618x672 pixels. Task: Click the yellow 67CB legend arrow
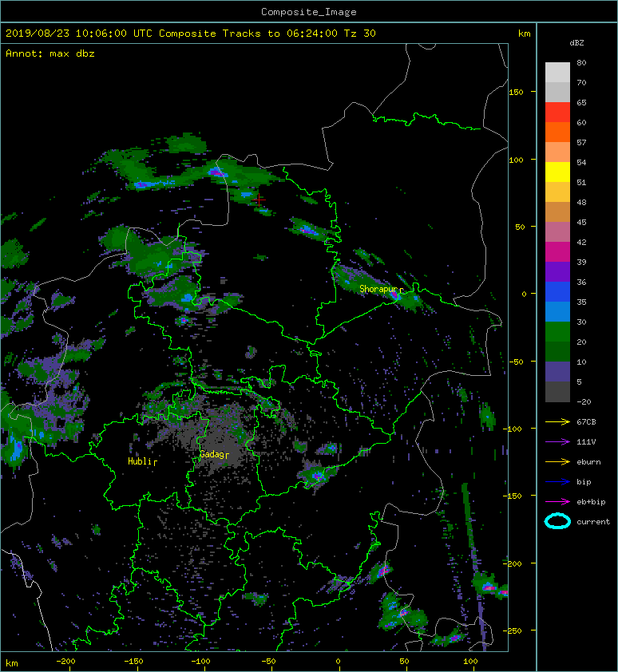[557, 422]
